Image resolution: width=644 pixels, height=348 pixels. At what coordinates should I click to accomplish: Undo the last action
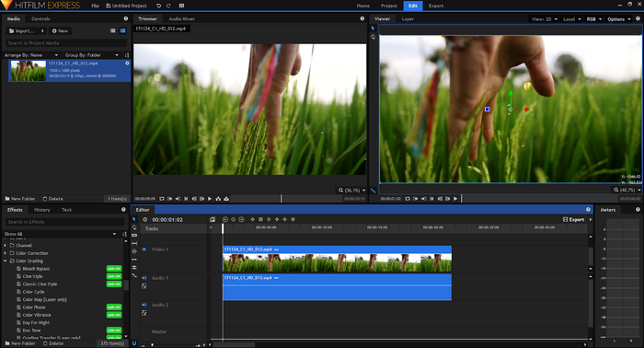pyautogui.click(x=159, y=6)
